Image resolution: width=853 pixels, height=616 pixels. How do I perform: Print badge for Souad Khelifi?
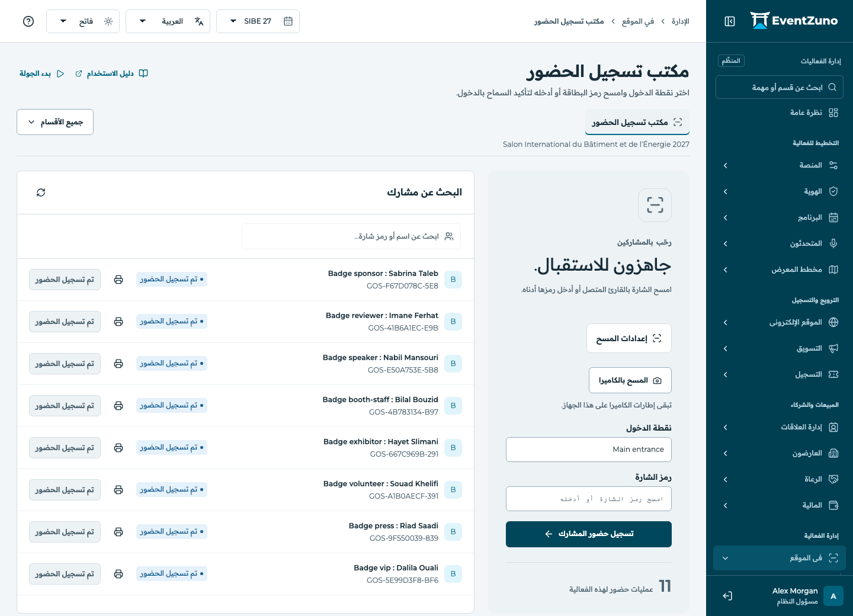pos(118,490)
